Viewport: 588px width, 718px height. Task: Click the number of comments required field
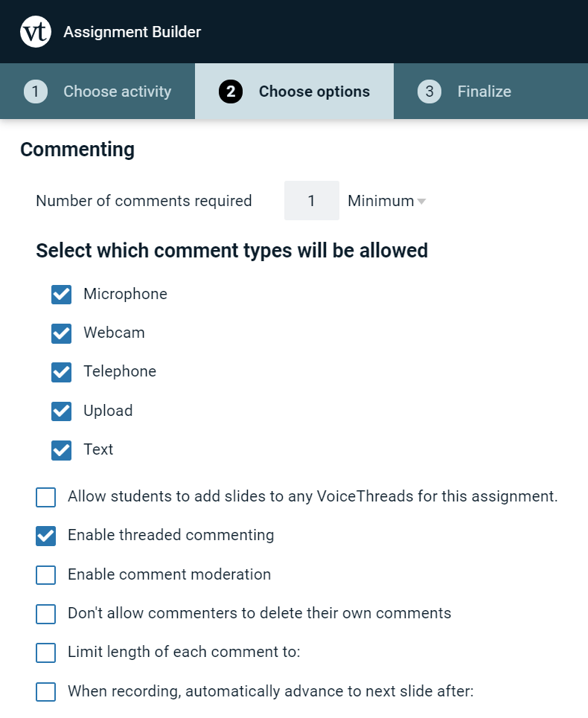(311, 201)
